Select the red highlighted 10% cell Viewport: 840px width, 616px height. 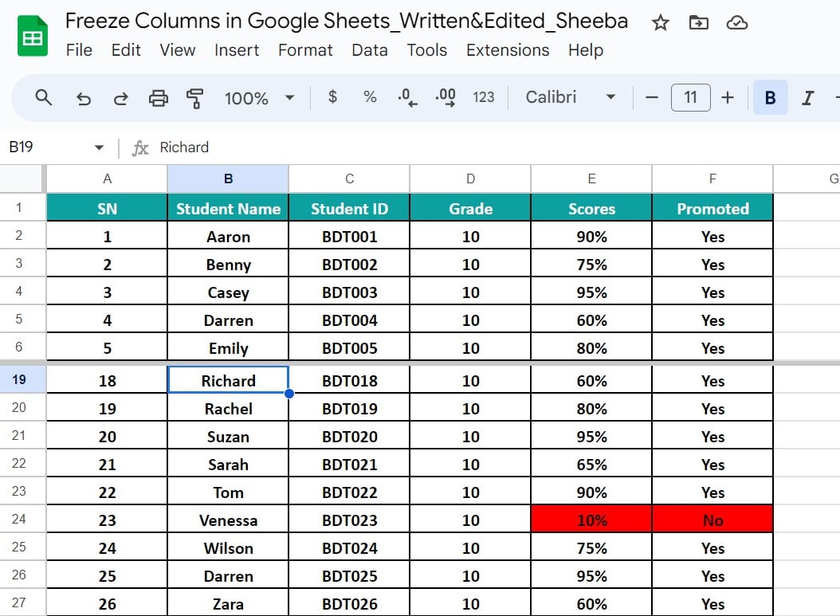point(591,520)
